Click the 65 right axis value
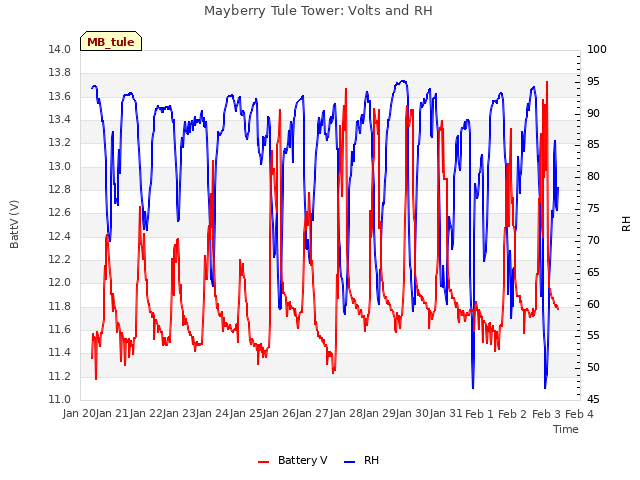 (593, 273)
